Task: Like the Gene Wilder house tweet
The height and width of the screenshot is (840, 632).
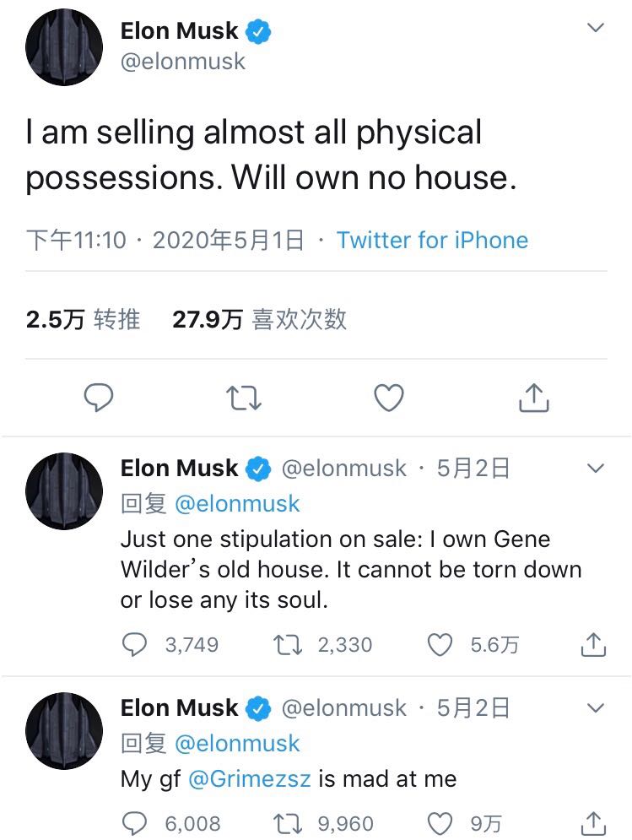Action: point(440,645)
